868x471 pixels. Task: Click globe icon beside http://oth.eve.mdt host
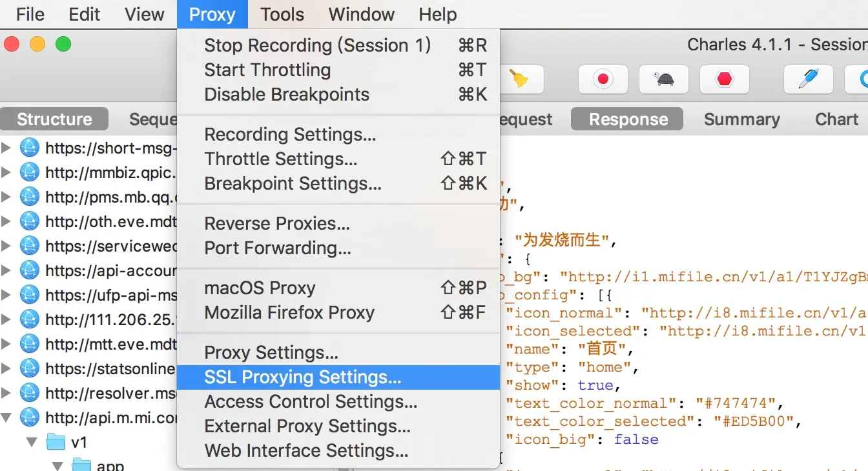pyautogui.click(x=30, y=221)
